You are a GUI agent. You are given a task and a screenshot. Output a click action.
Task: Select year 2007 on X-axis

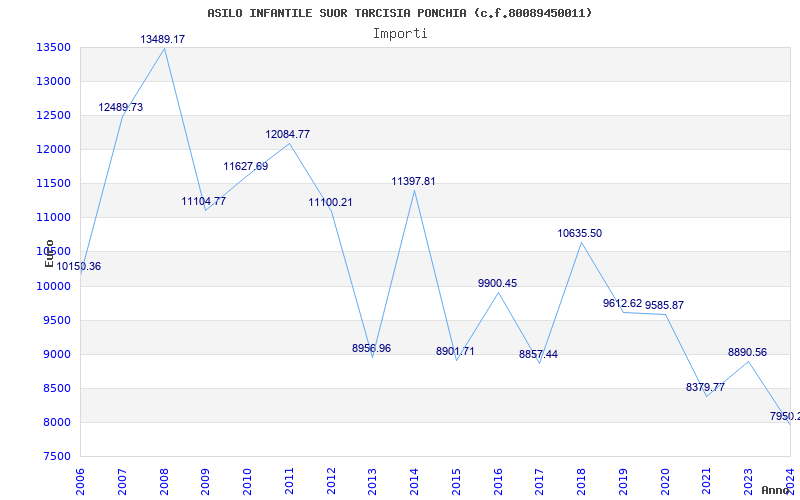122,481
